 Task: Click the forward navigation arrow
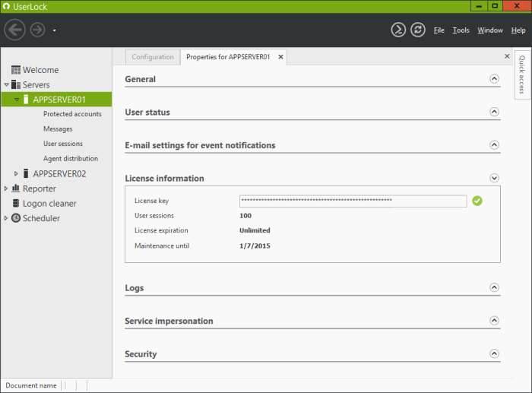tap(38, 30)
